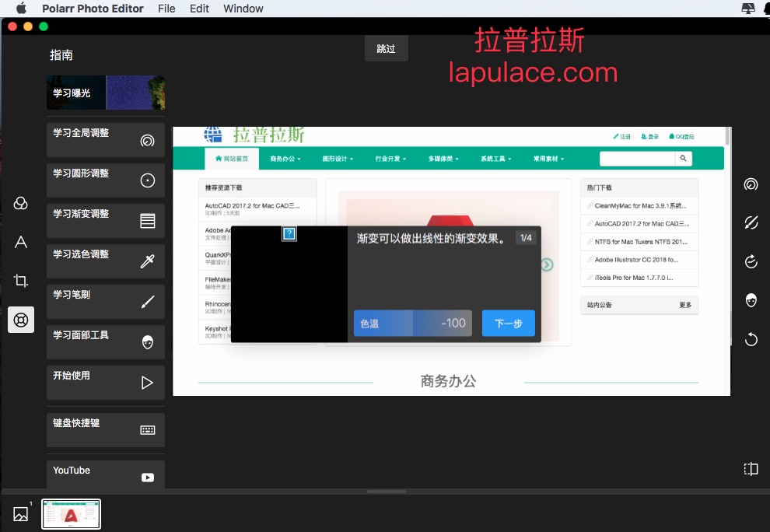Open 学习全局调整 guide lesson
Screen dimensions: 770x532
coord(106,141)
